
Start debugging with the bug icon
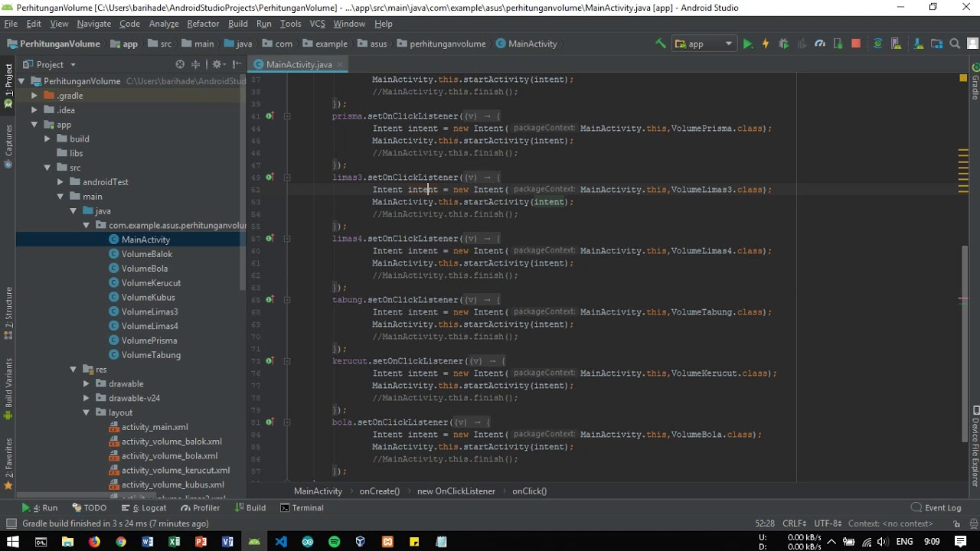click(783, 44)
